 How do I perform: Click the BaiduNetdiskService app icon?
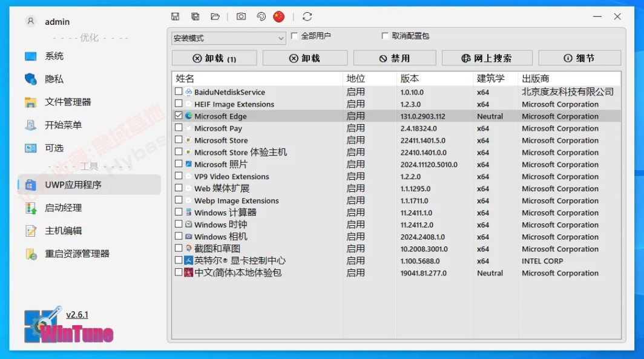(188, 91)
